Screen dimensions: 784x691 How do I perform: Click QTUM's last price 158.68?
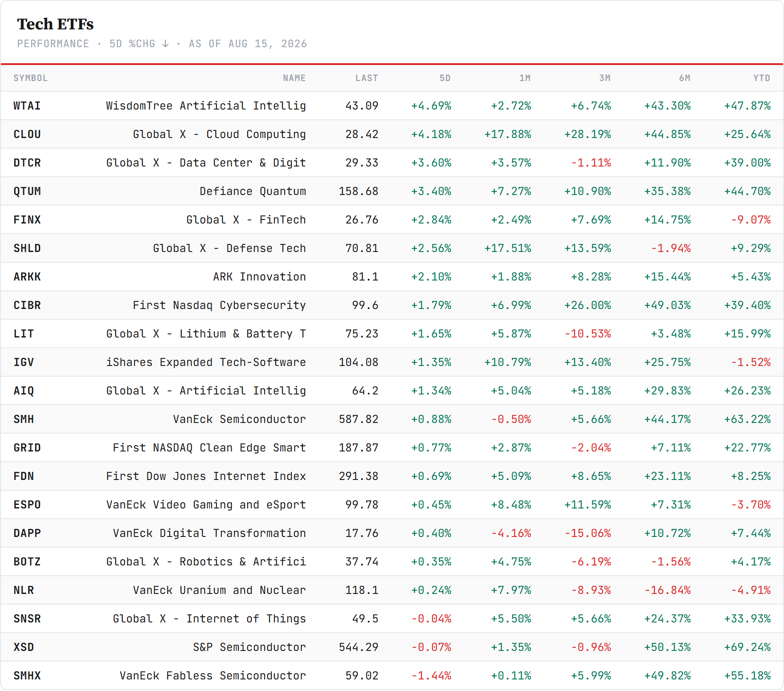[x=359, y=191]
